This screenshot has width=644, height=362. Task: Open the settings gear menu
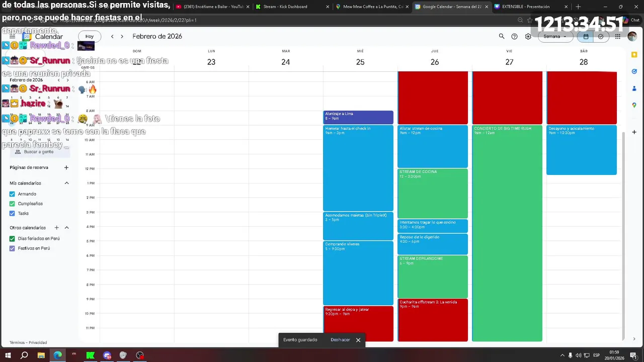tap(528, 36)
